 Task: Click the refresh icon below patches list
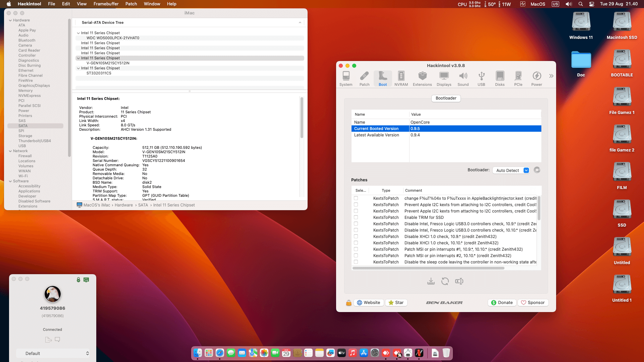coord(445,281)
